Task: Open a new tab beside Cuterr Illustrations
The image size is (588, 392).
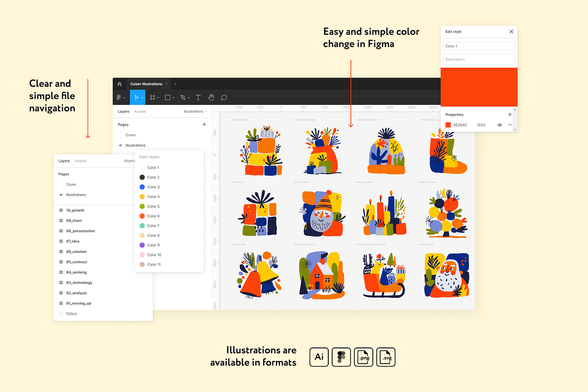Action: click(175, 84)
